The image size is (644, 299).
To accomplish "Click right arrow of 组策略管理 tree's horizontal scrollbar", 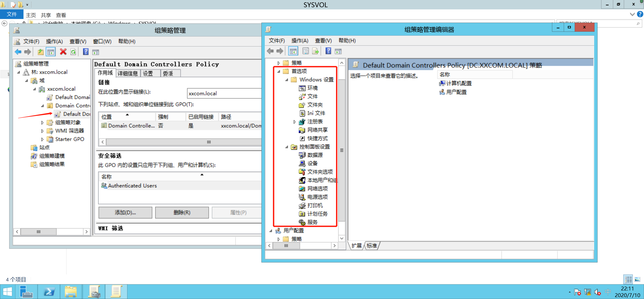I will (87, 232).
